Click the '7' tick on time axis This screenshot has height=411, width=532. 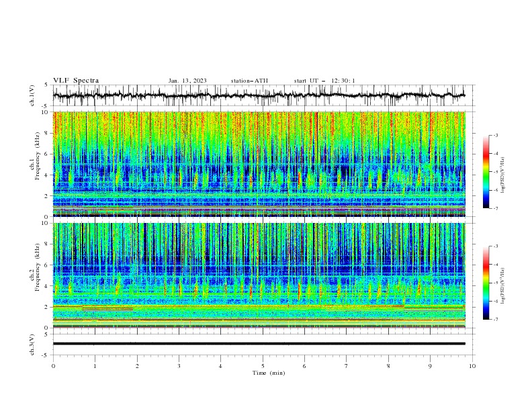347,366
